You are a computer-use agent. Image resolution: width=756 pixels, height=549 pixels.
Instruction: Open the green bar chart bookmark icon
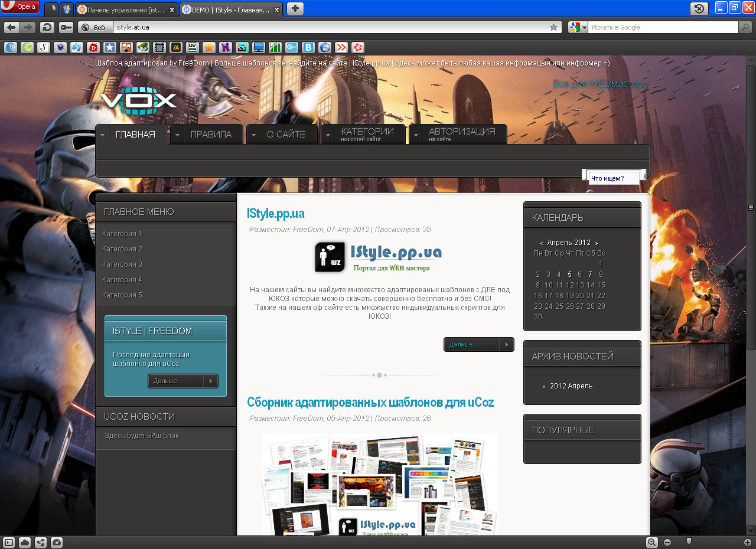[x=275, y=48]
